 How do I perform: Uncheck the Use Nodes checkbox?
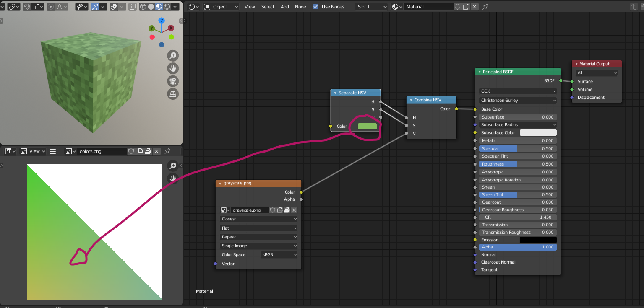(315, 7)
